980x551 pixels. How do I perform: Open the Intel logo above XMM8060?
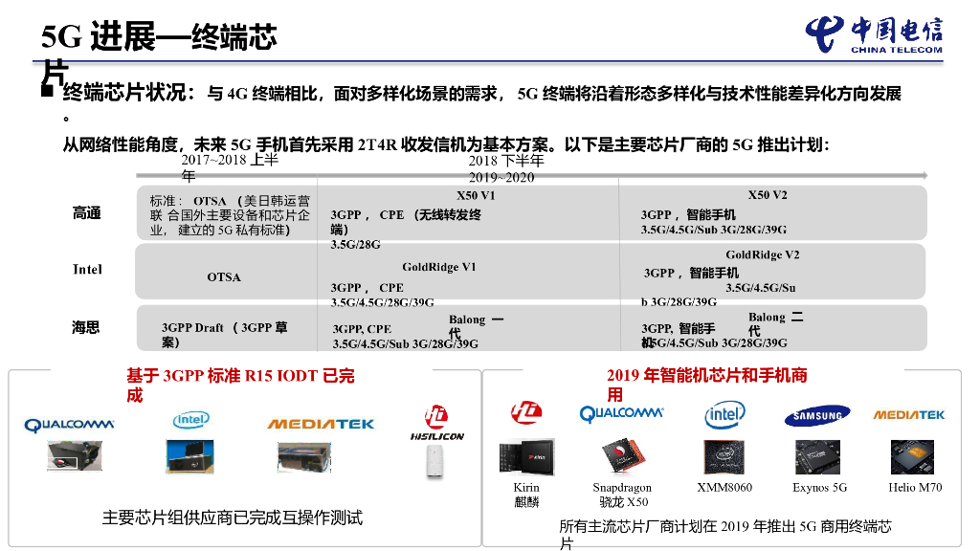tap(723, 415)
